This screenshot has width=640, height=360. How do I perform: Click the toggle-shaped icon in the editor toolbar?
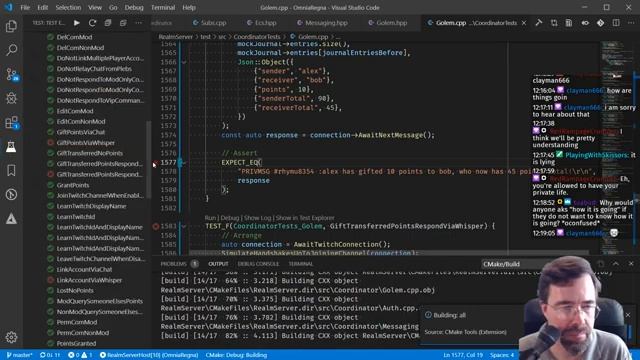(x=585, y=23)
